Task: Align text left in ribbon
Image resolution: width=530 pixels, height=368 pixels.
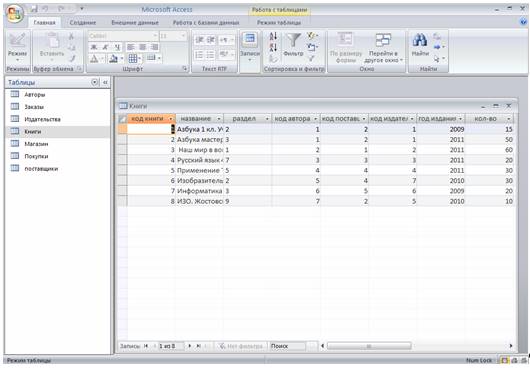Action: (x=130, y=47)
